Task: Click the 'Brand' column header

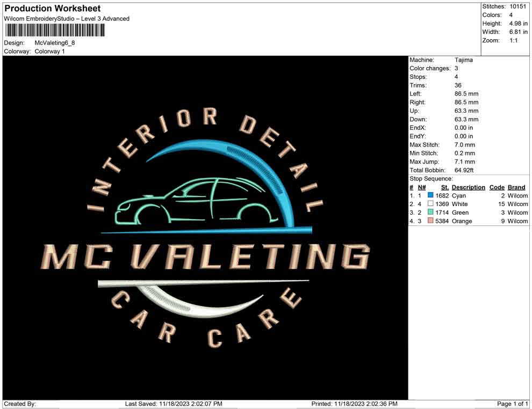Action: tap(516, 187)
